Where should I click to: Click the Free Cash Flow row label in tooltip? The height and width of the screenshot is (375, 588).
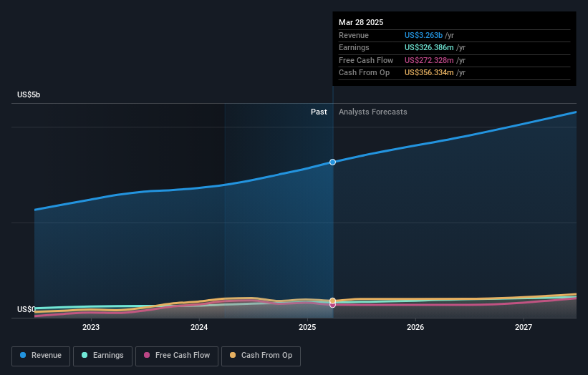366,60
